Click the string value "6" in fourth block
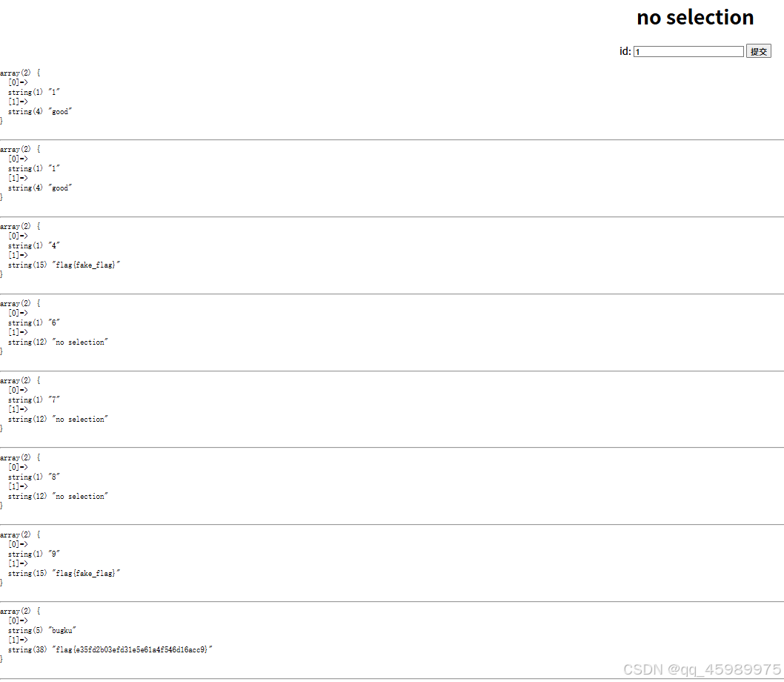 point(55,322)
